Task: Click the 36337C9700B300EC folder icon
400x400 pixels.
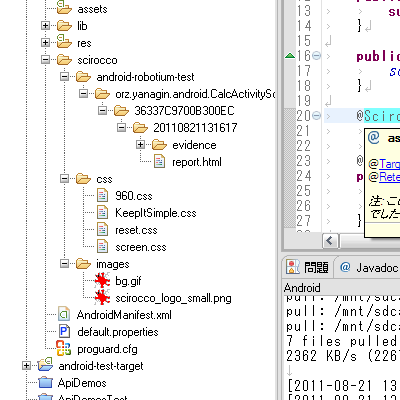Action: click(x=121, y=111)
